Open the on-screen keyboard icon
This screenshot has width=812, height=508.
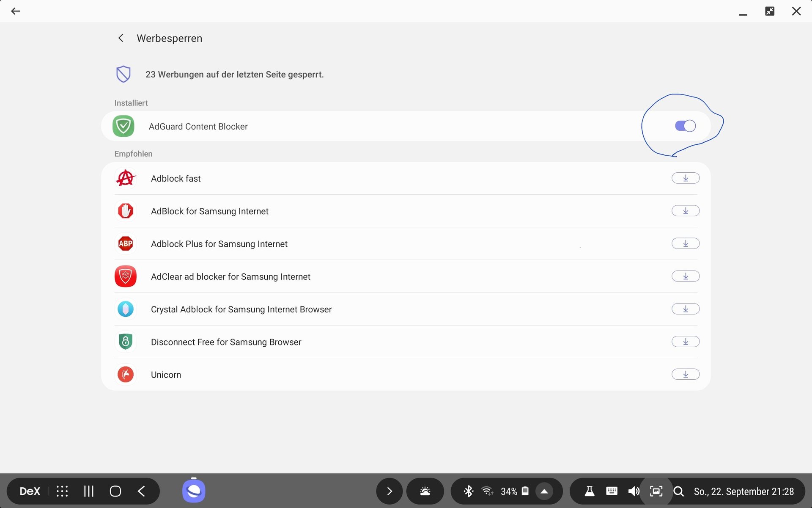point(612,491)
